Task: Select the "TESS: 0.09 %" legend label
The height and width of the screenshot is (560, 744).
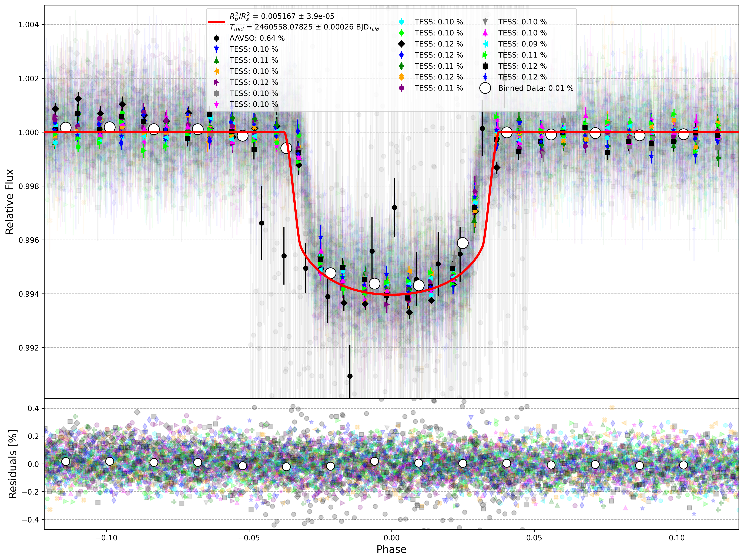Action: (522, 44)
